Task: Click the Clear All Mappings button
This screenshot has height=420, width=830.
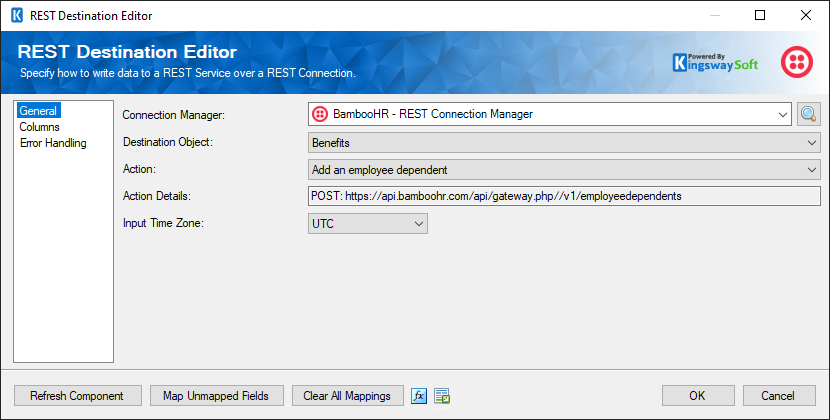Action: pyautogui.click(x=348, y=396)
